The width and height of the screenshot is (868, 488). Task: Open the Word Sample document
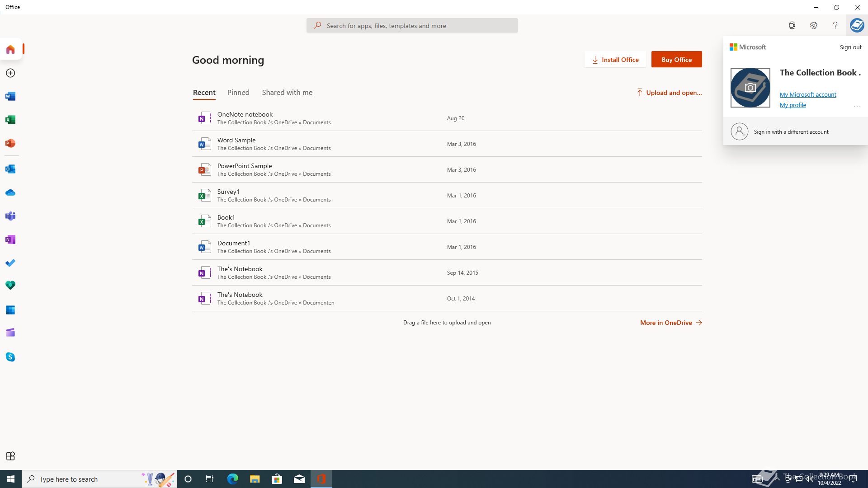pyautogui.click(x=447, y=144)
